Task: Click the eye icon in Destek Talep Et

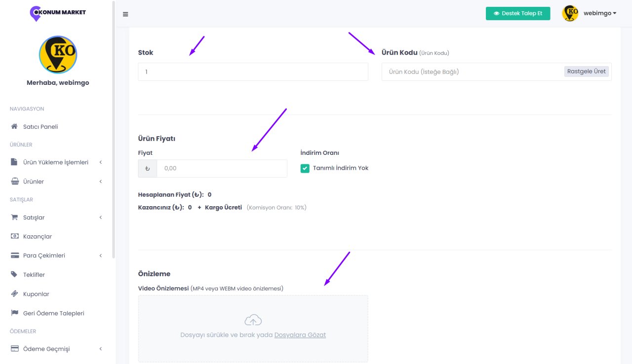Action: pos(497,14)
